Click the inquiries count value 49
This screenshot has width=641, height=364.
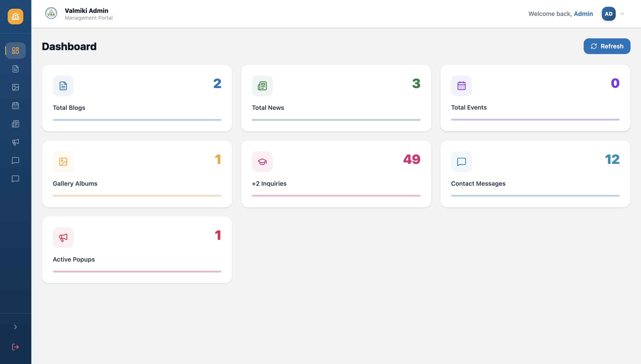(x=412, y=159)
